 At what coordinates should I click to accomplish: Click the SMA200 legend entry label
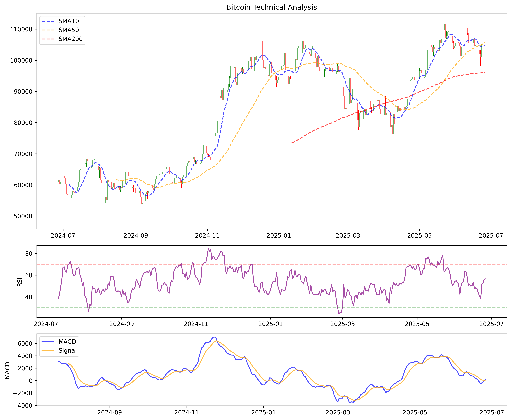tap(70, 39)
